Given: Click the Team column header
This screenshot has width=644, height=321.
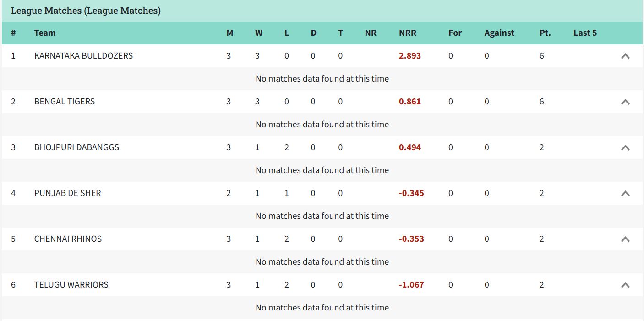Looking at the screenshot, I should pos(44,33).
